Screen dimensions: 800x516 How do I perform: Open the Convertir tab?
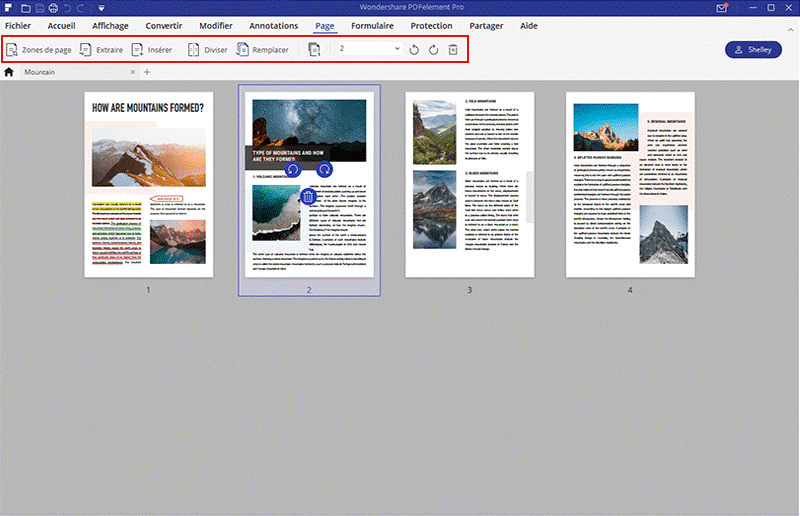[164, 26]
